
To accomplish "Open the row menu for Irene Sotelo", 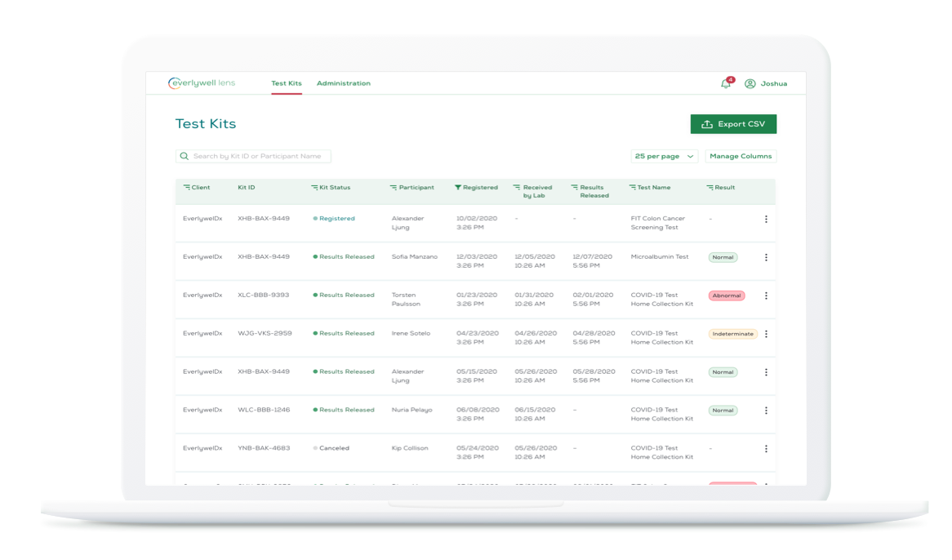I will point(766,334).
